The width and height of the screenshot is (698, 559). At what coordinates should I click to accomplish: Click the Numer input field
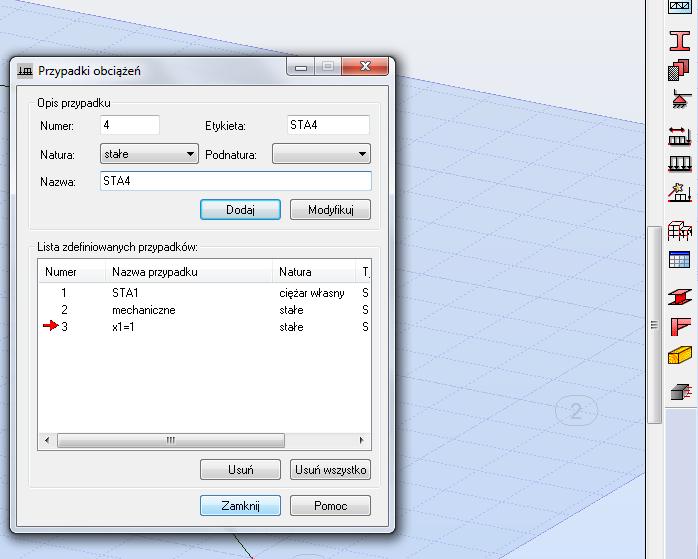coord(130,125)
